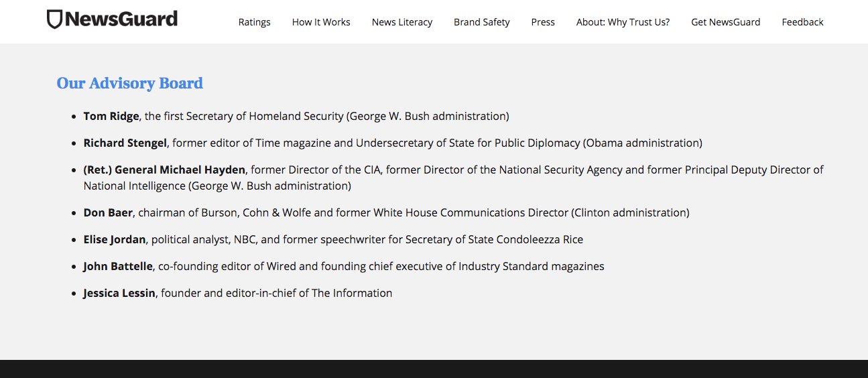Click (Ret.) General Michael Hayden text

pyautogui.click(x=164, y=170)
